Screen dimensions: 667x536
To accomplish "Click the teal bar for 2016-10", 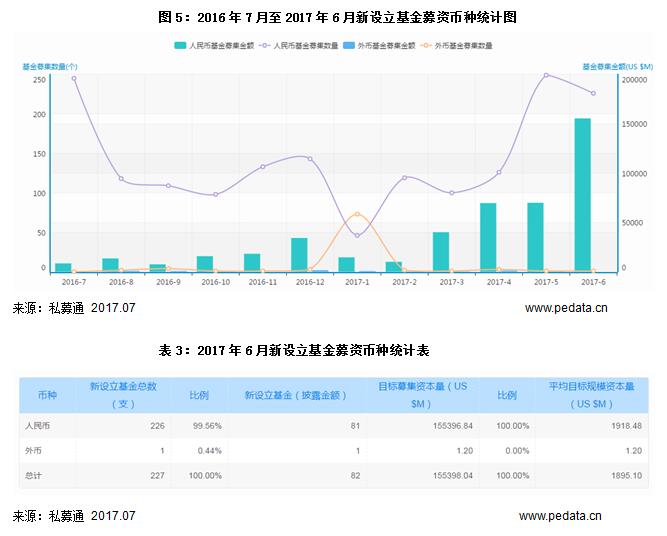I will point(205,264).
